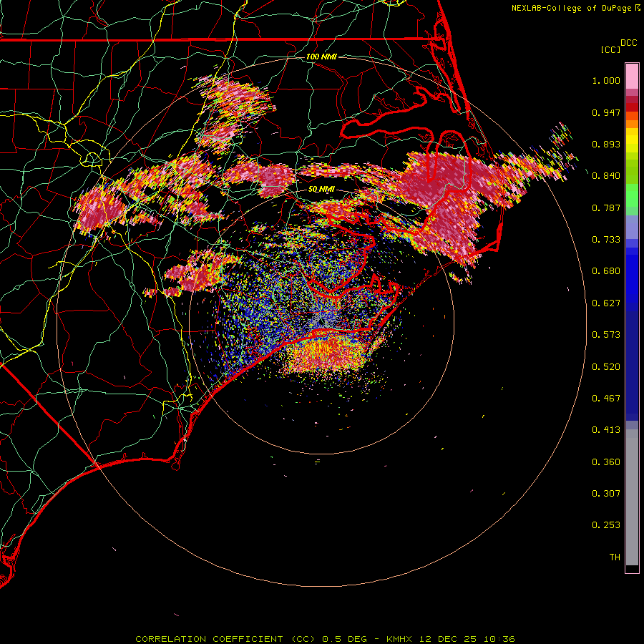Click the large gray lower segment of the color bar
This screenshot has width=644, height=644.
point(632,501)
